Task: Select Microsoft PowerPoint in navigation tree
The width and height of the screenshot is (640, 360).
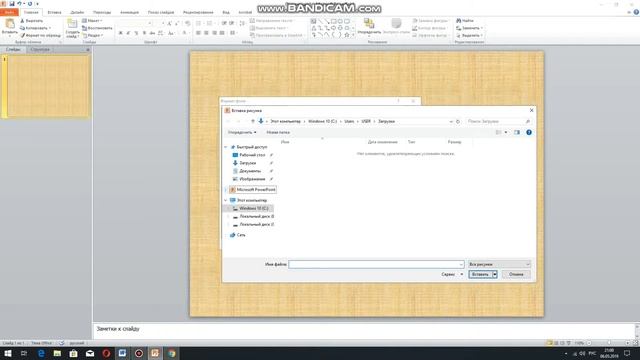Action: tap(253, 190)
